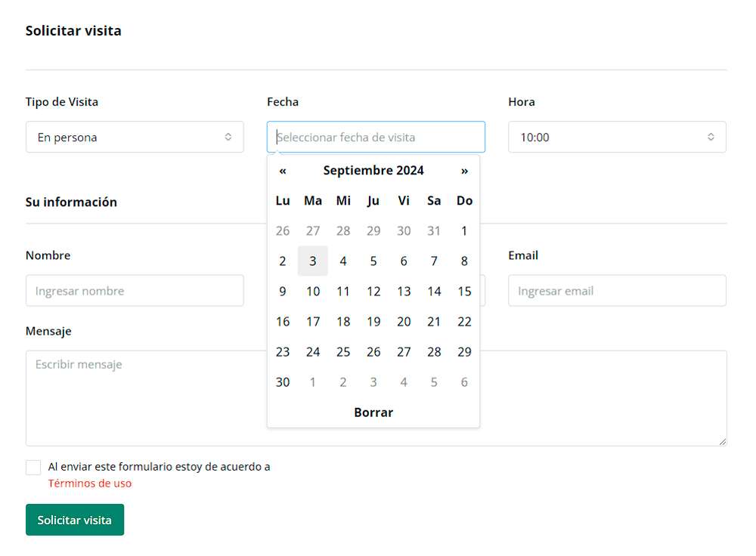The image size is (756, 556).
Task: Select September 3 in the calendar
Action: (x=313, y=261)
